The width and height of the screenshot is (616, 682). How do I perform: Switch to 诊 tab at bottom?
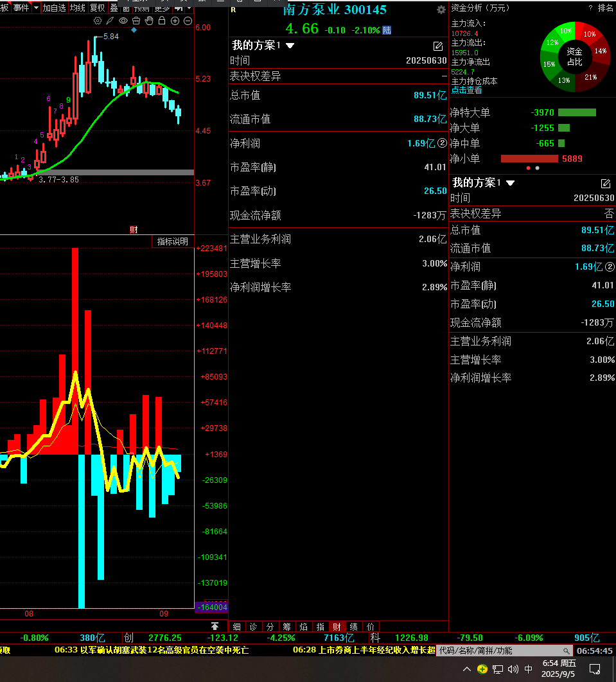[254, 627]
